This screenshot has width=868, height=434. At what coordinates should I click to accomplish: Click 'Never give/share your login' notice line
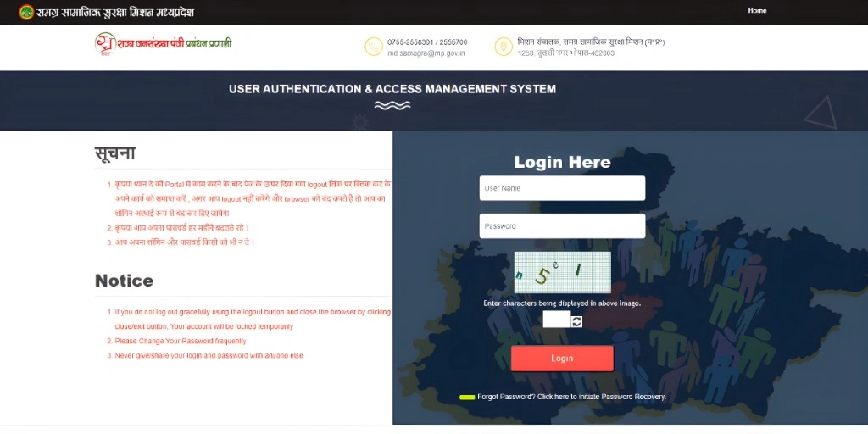tap(209, 355)
